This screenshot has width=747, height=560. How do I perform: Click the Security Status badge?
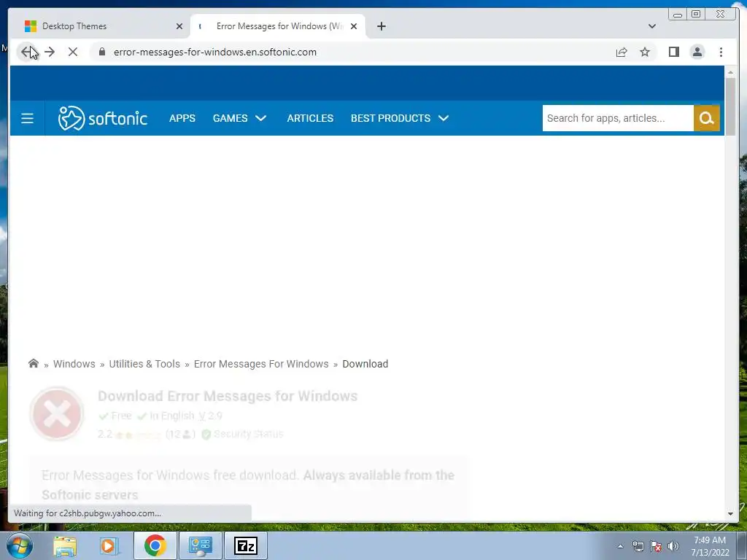click(x=242, y=435)
